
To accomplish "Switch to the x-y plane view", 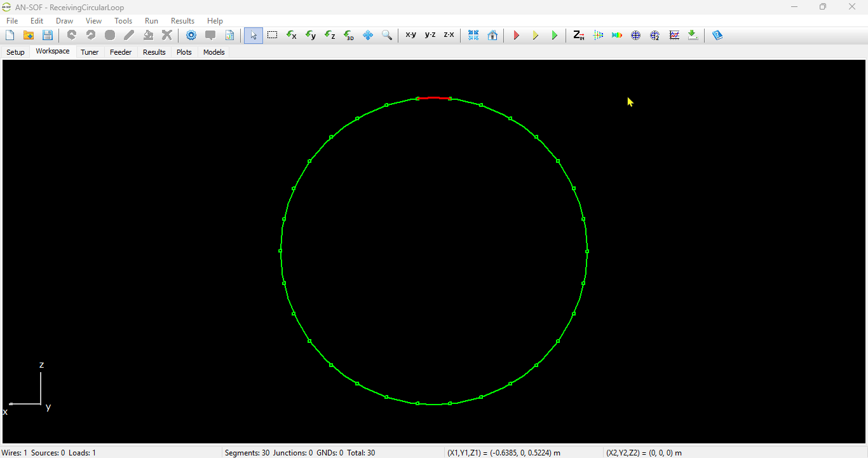I will point(411,35).
